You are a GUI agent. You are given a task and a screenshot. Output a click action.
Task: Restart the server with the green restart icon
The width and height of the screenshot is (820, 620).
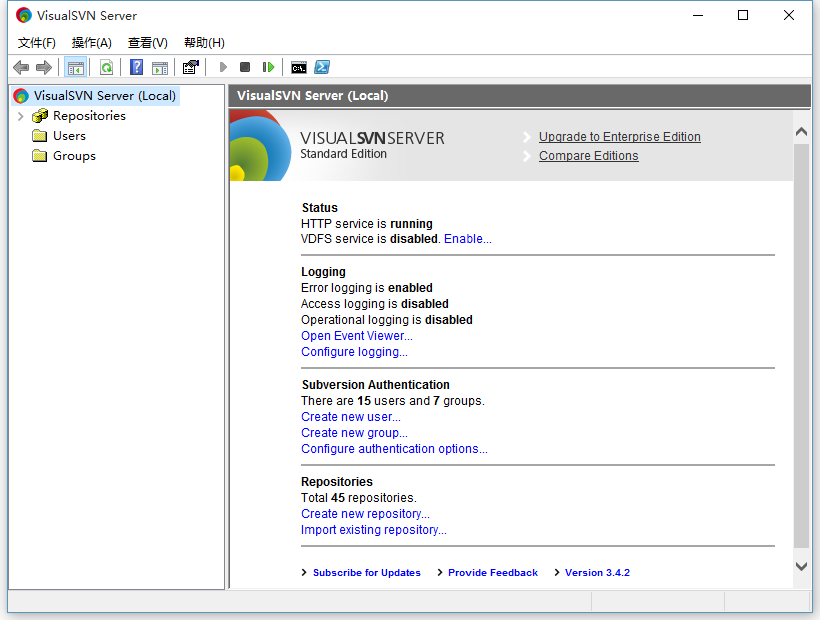(268, 67)
